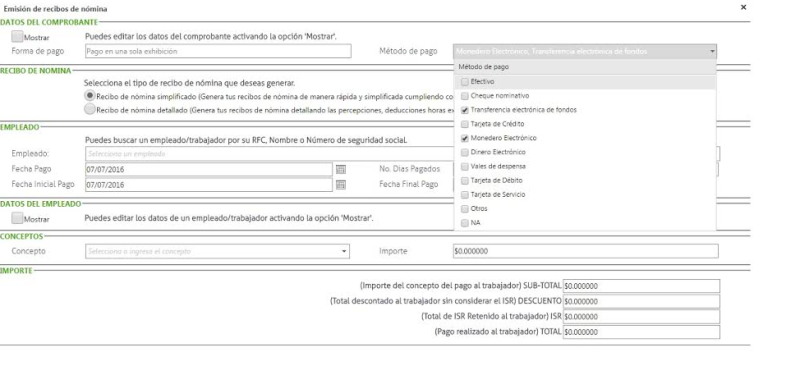Click the DATOS DEL COMPROBANTE section heading
Image resolution: width=800 pixels, height=384 pixels.
click(48, 22)
